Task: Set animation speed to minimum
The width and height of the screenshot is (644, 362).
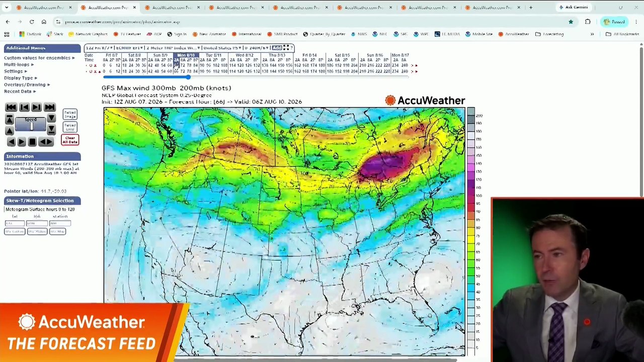Action: (x=51, y=130)
